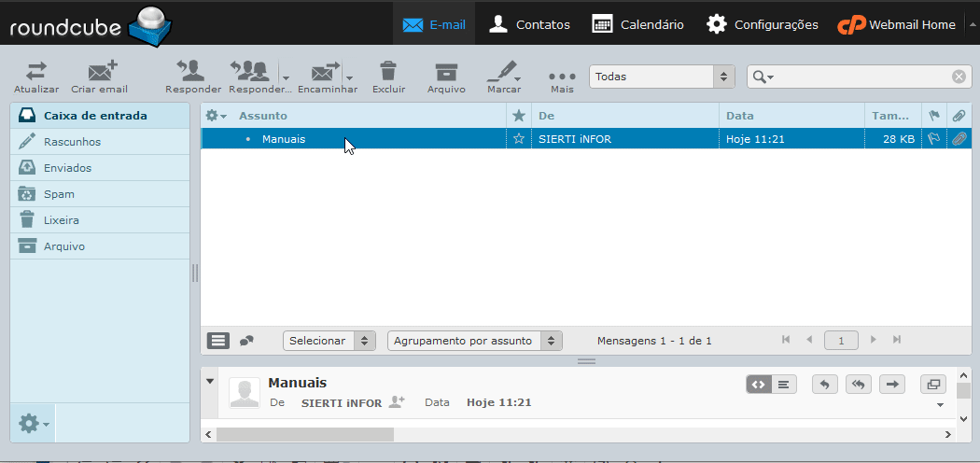Click the roundcube logo

point(91,25)
